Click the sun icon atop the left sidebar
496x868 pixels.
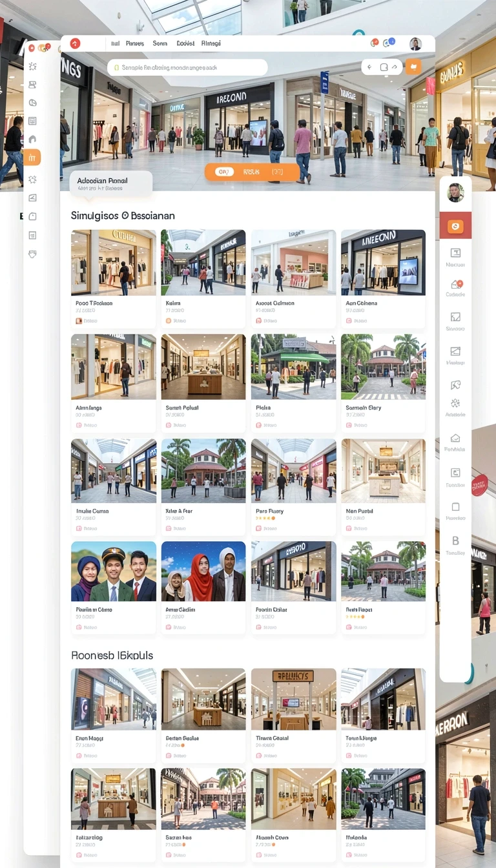click(x=33, y=67)
